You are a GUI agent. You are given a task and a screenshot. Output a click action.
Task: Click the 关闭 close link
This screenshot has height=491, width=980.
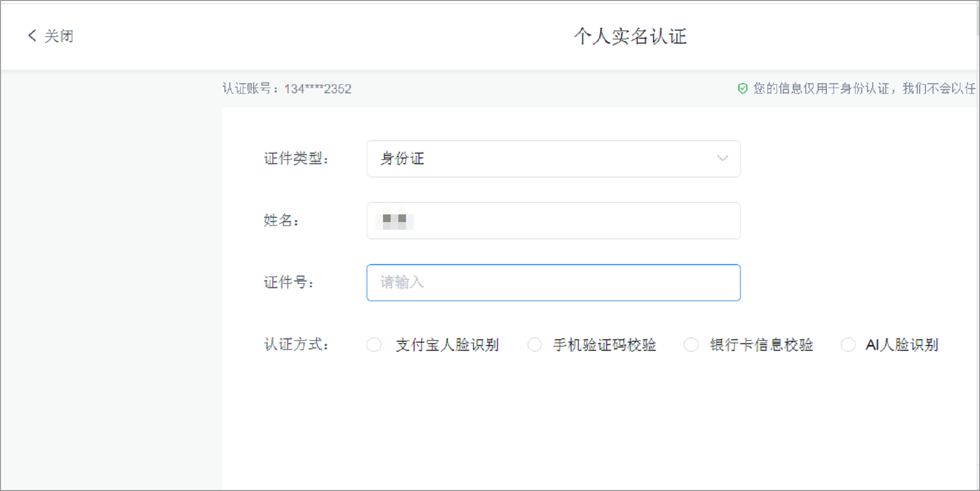(x=57, y=36)
